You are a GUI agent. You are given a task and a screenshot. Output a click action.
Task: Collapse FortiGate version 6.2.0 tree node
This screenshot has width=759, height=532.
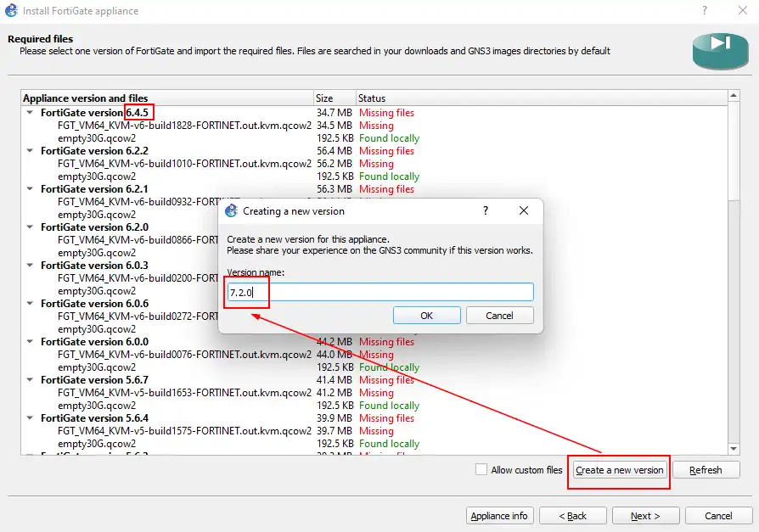point(30,227)
